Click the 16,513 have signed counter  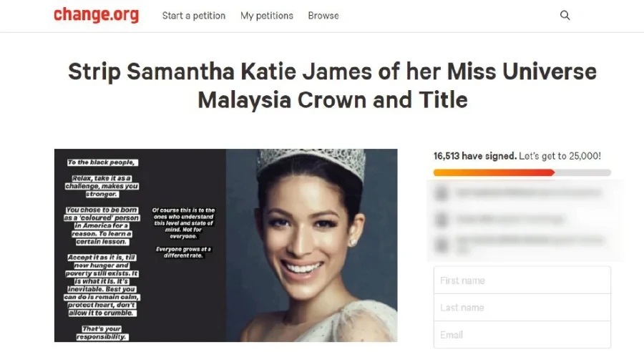475,156
